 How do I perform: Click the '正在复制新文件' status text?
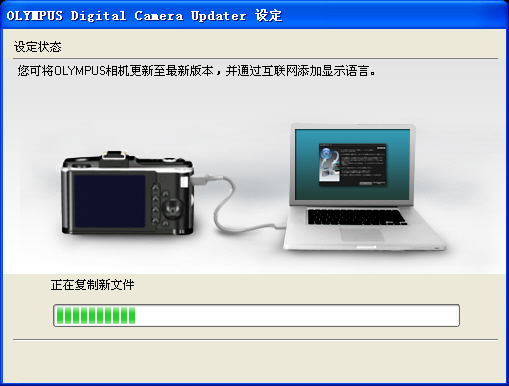point(92,285)
